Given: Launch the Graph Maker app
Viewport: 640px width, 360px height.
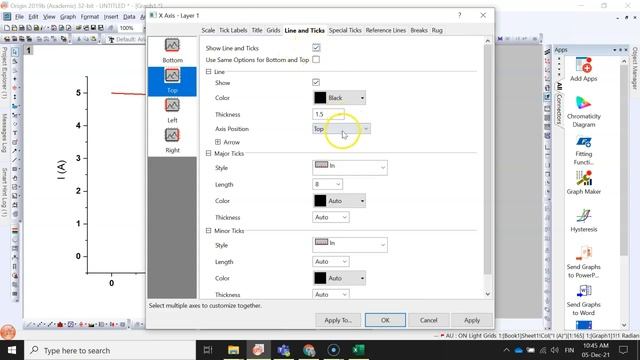Looking at the screenshot, I should [x=583, y=182].
